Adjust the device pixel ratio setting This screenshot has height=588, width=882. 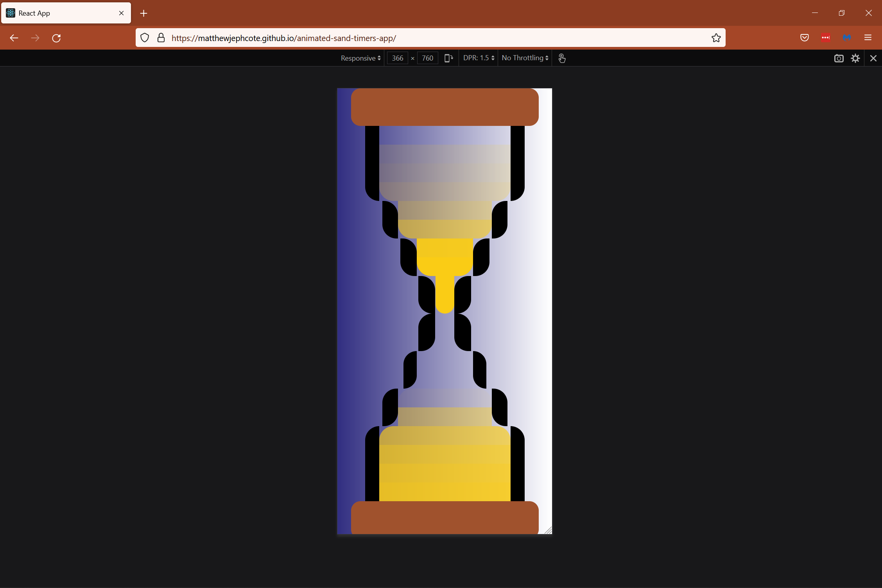(x=477, y=58)
